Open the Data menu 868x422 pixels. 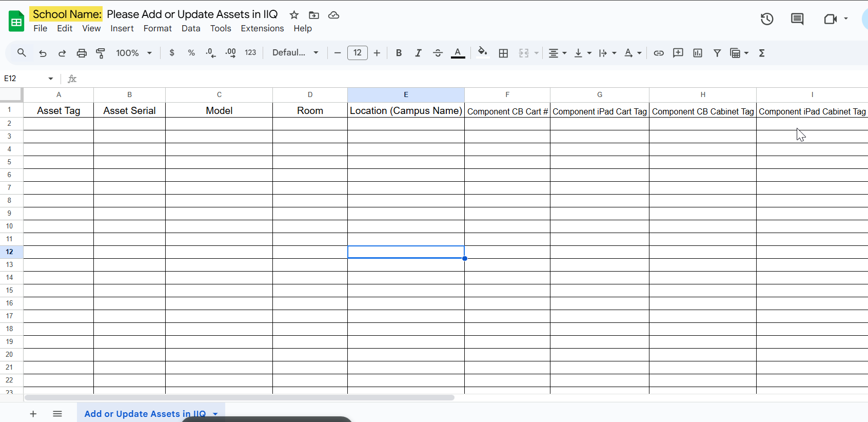191,28
